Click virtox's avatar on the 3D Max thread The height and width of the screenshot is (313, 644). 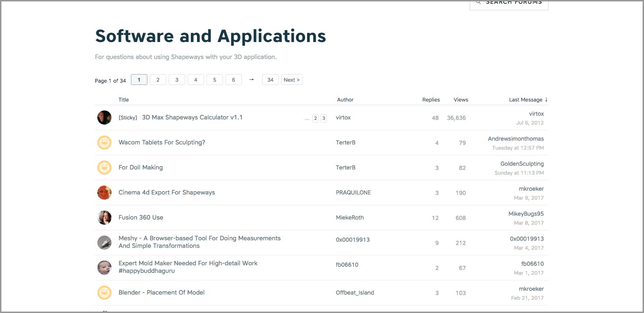point(104,118)
